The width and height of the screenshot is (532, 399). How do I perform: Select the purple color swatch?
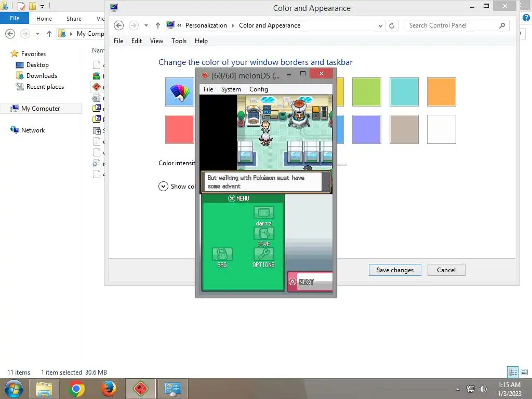click(366, 129)
